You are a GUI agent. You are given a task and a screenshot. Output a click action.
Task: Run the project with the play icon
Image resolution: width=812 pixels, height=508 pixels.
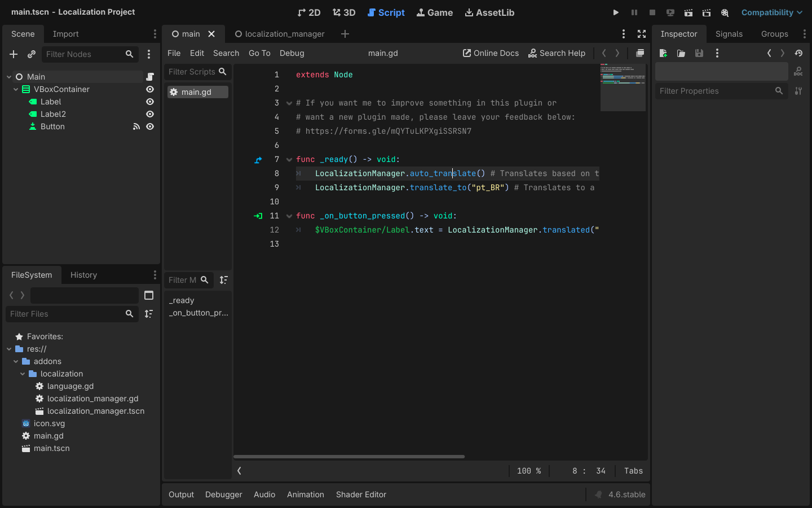[x=616, y=12]
